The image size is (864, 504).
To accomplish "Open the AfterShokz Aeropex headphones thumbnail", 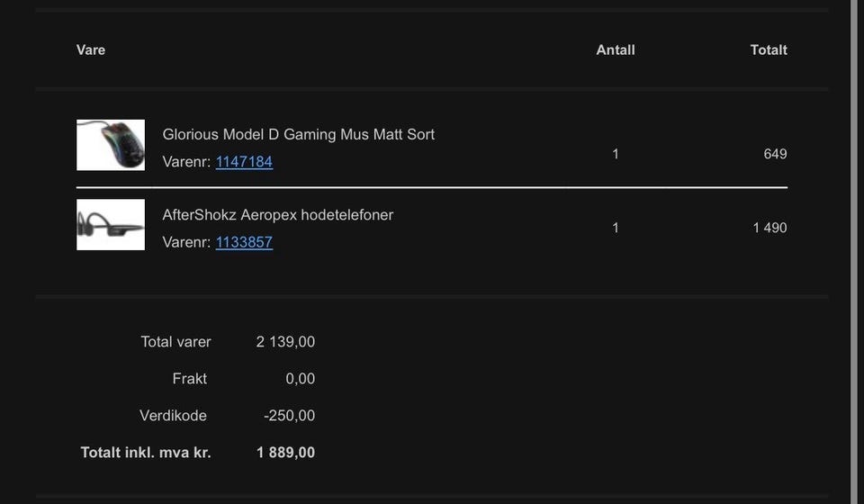I will coord(111,225).
